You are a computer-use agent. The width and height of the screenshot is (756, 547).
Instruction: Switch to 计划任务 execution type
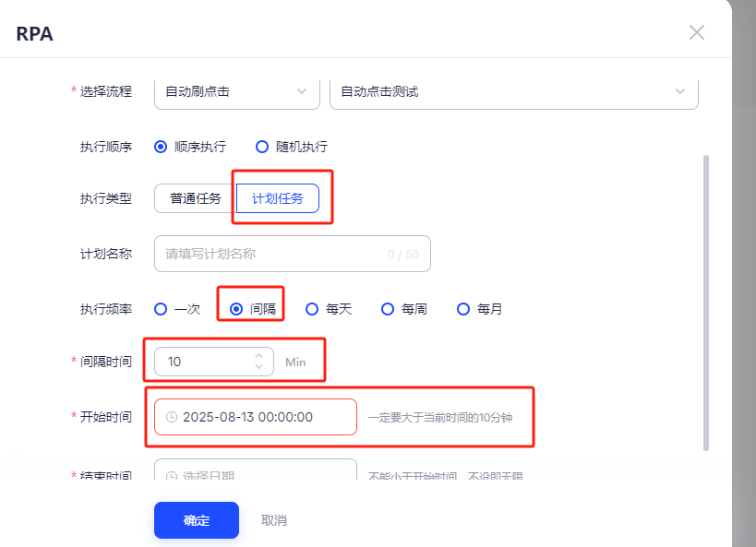click(277, 198)
